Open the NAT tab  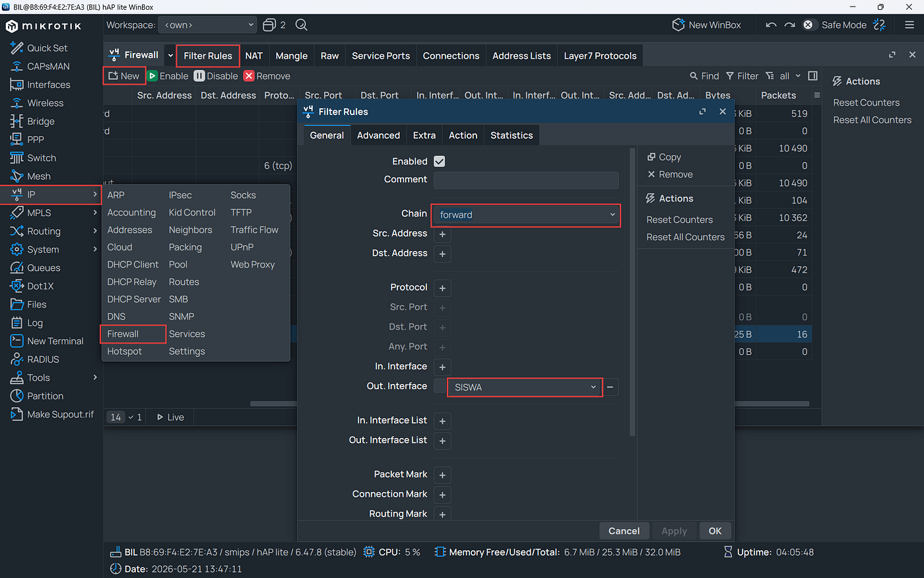point(254,55)
